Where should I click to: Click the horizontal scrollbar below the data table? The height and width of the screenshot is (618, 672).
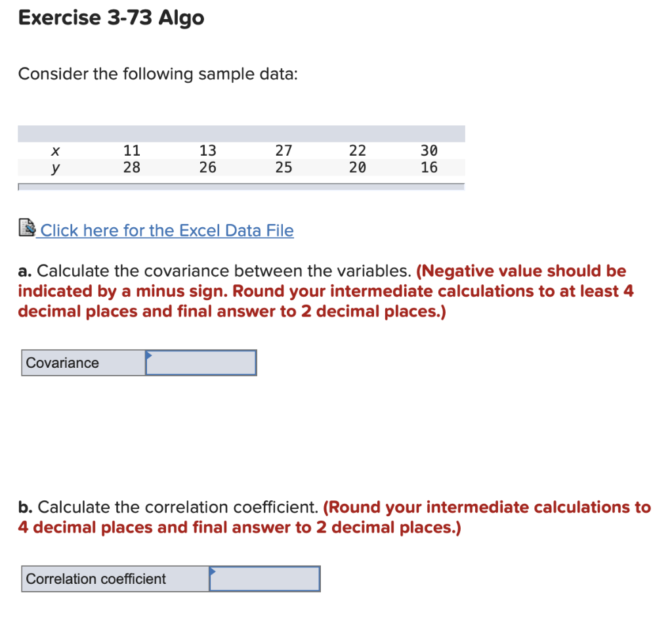click(241, 187)
